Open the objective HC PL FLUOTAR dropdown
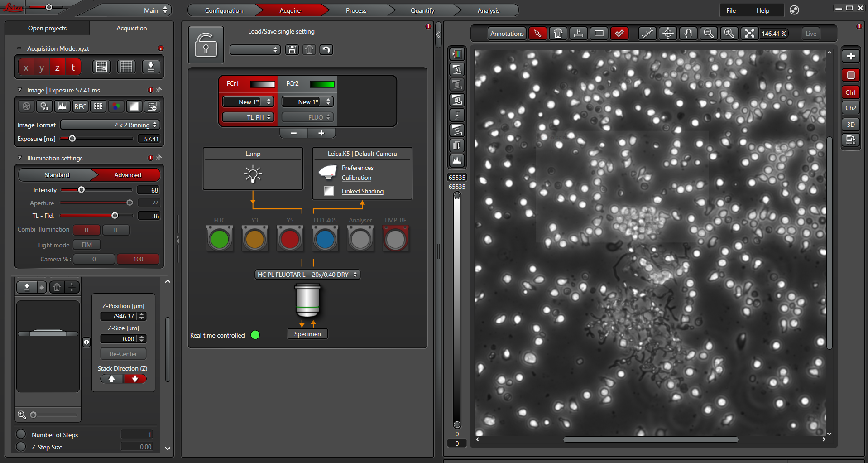868x463 pixels. coord(307,275)
